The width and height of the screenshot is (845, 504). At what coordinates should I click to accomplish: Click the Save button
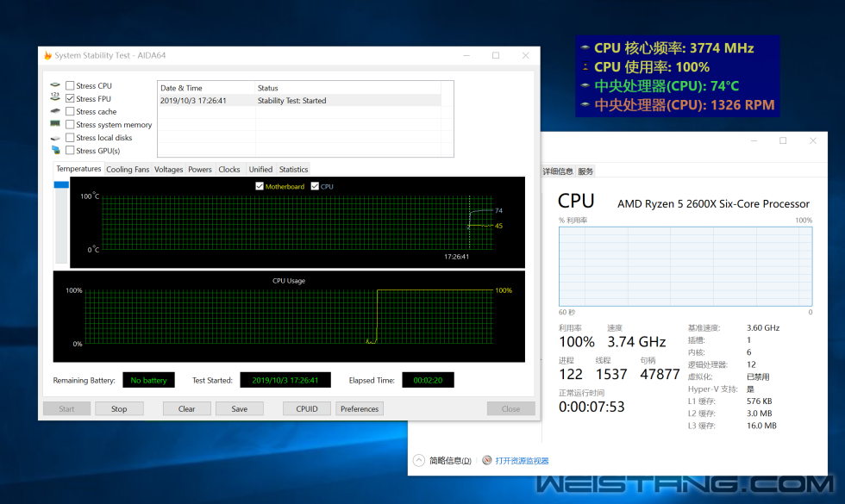pyautogui.click(x=240, y=408)
